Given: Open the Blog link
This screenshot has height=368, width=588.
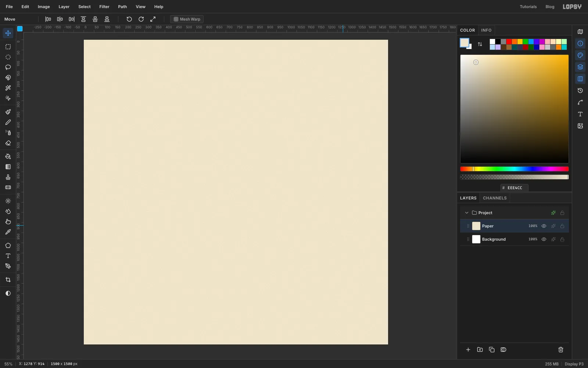Looking at the screenshot, I should coord(550,7).
